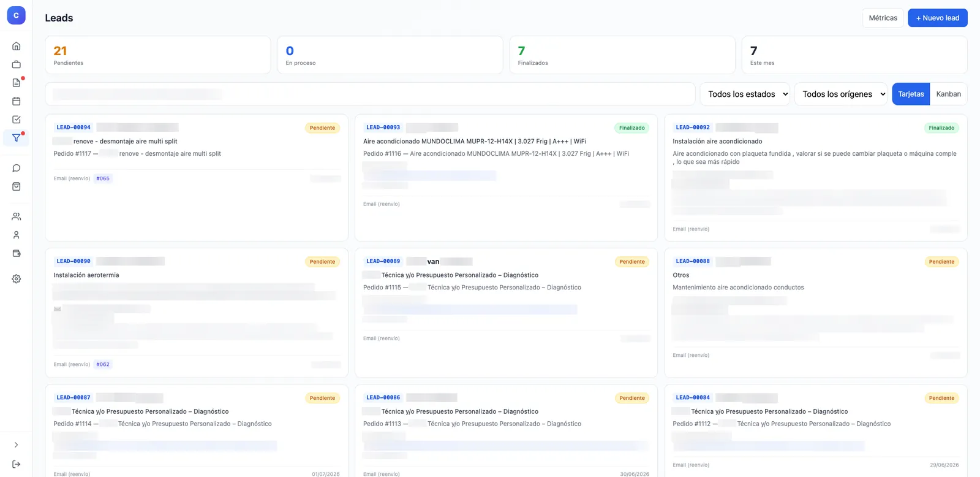Switch view to Kanban
This screenshot has width=980, height=477.
coord(948,94)
